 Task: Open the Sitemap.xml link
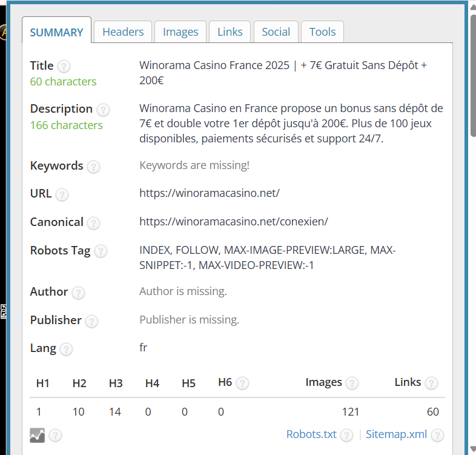click(x=396, y=434)
